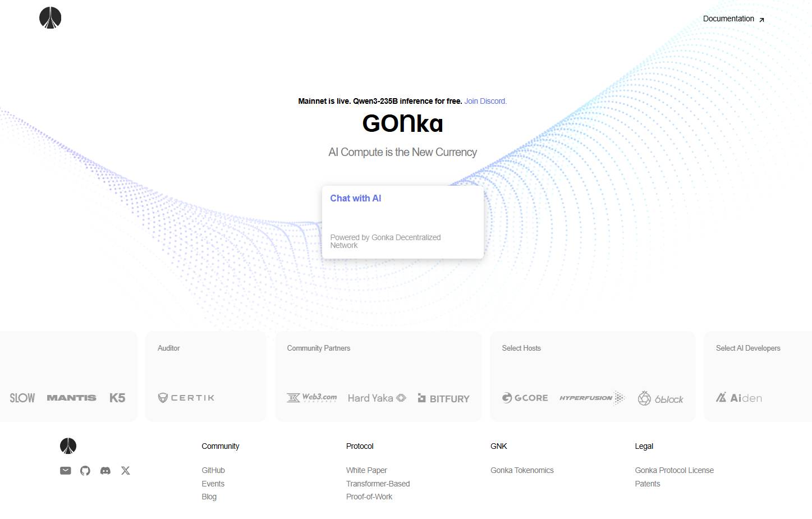Click the Bitfury partner logo
Screen dimensions: 812x519
pos(443,398)
